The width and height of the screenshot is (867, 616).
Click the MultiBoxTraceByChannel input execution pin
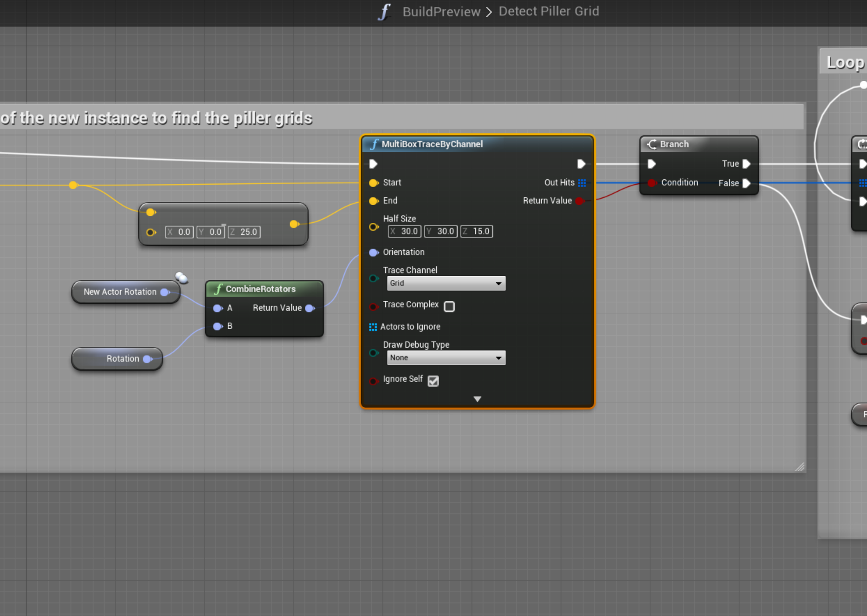(373, 164)
